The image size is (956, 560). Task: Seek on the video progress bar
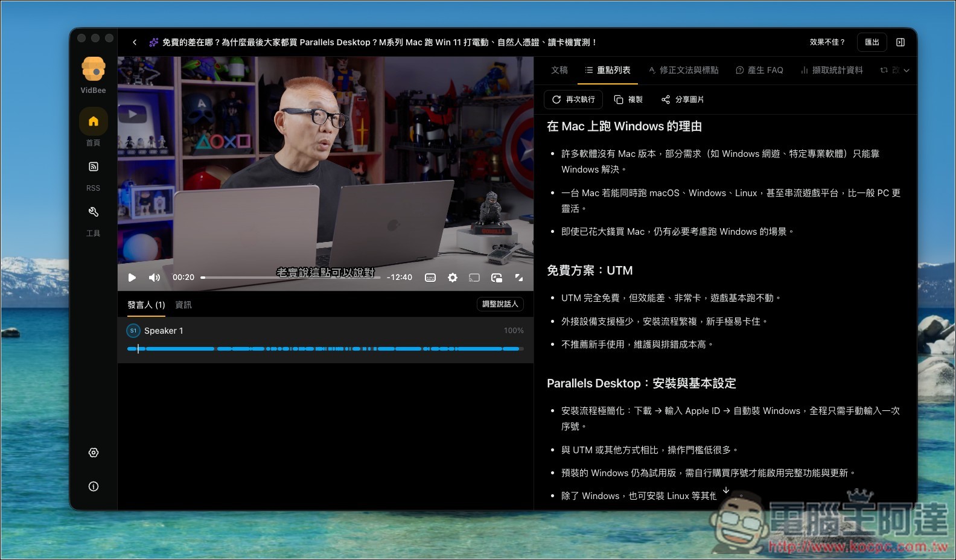point(290,278)
